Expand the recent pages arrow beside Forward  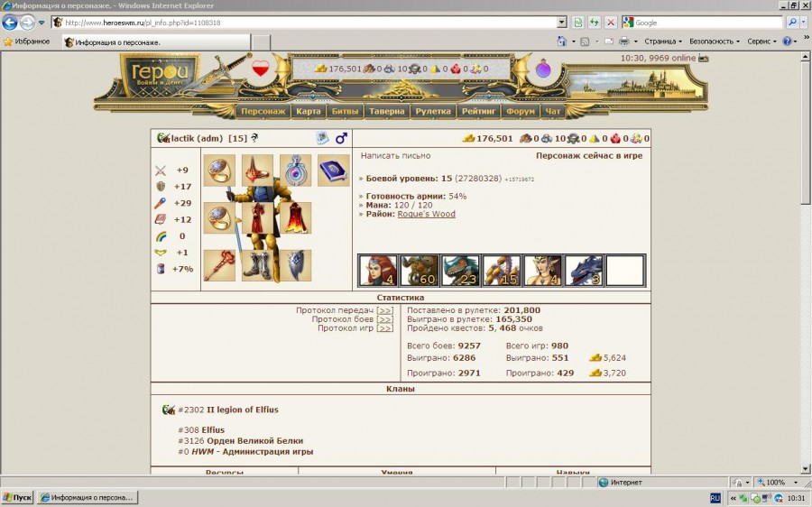[42, 23]
